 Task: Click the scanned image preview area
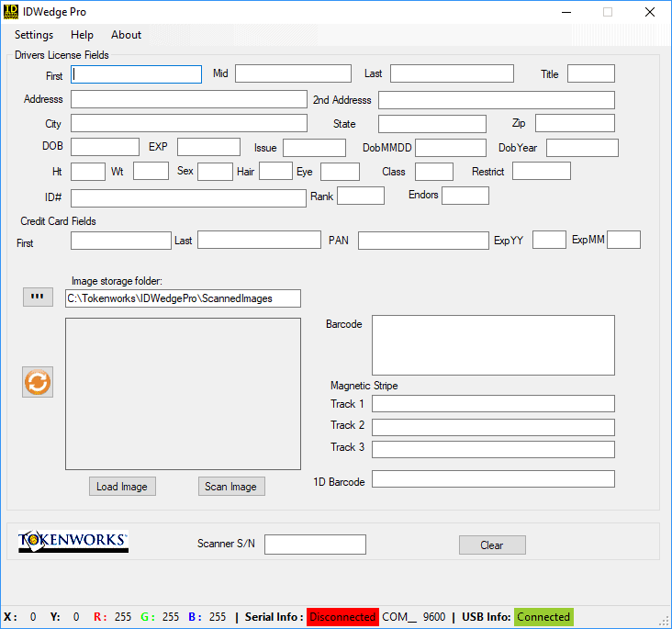[183, 394]
